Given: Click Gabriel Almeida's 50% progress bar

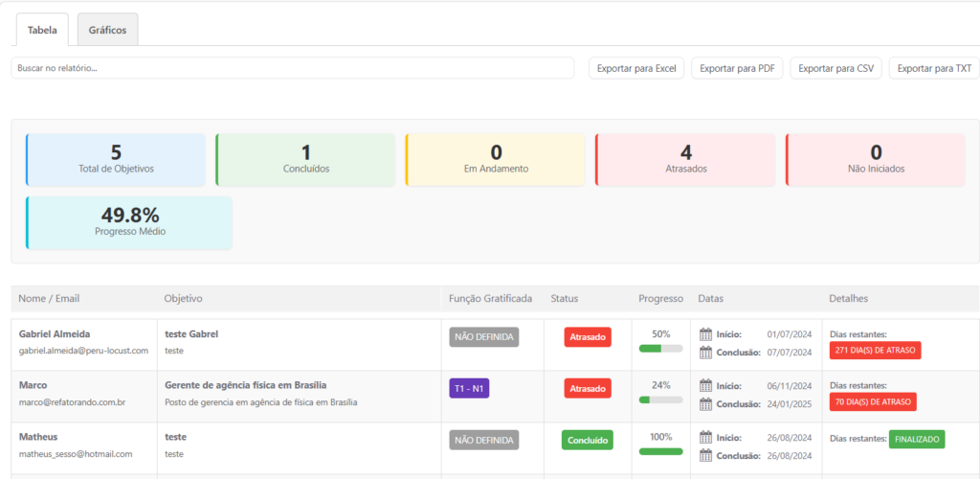Looking at the screenshot, I should click(660, 348).
